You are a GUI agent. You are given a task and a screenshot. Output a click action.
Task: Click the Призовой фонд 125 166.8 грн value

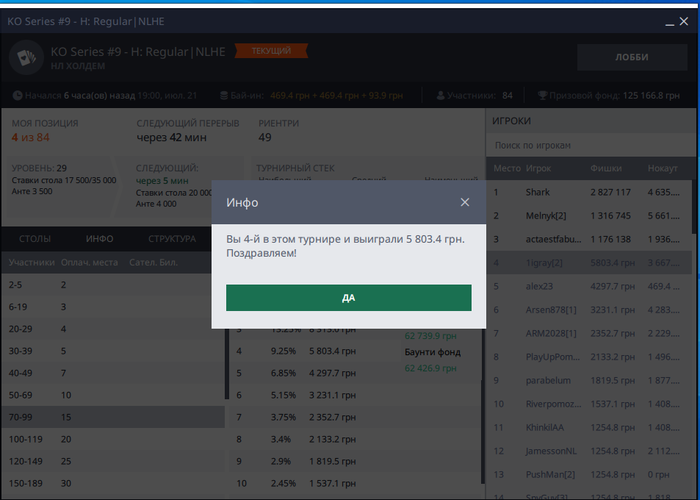pos(651,96)
